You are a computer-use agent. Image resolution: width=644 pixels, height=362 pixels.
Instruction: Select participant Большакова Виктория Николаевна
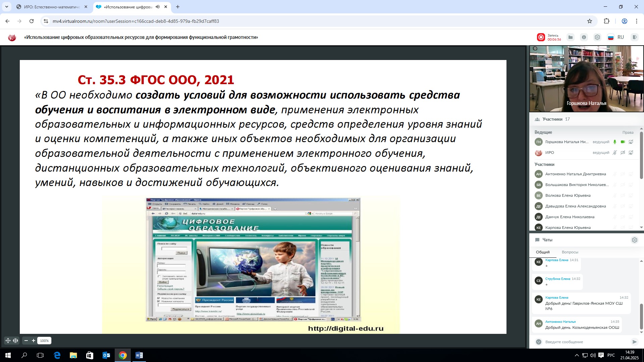pyautogui.click(x=577, y=185)
